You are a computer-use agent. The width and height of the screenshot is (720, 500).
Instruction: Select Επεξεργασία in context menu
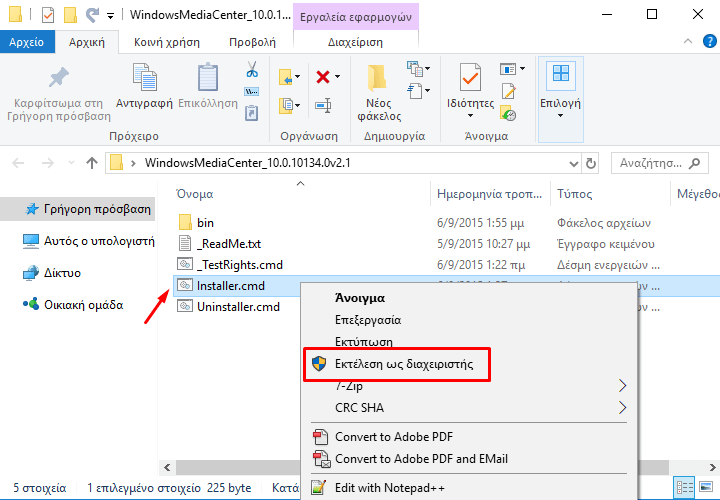(x=469, y=320)
